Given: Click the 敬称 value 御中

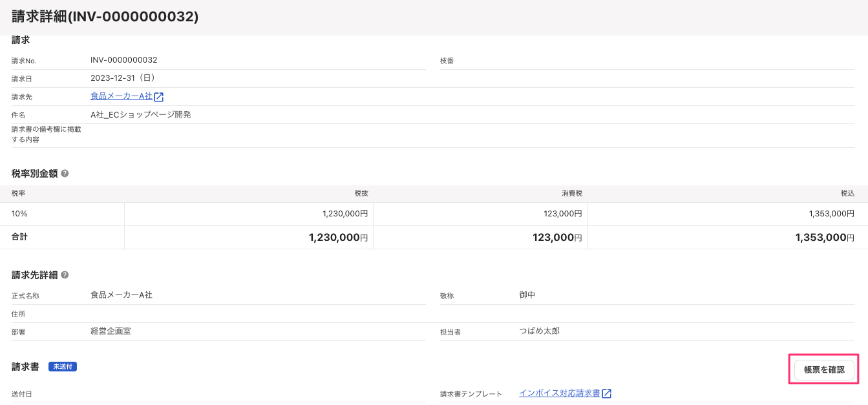Looking at the screenshot, I should tap(527, 295).
